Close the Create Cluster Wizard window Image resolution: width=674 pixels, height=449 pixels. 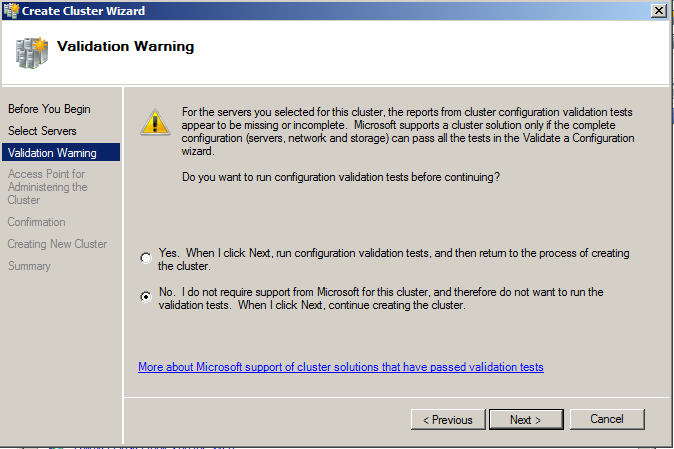coord(659,10)
